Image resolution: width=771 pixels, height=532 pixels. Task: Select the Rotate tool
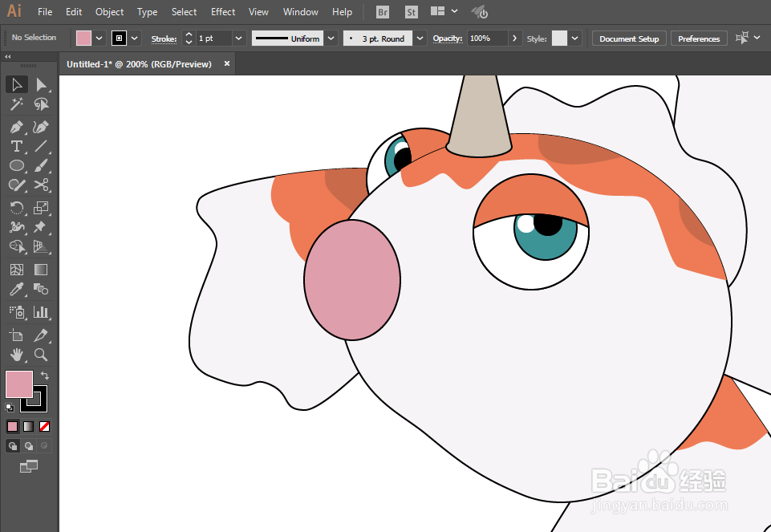click(x=17, y=208)
